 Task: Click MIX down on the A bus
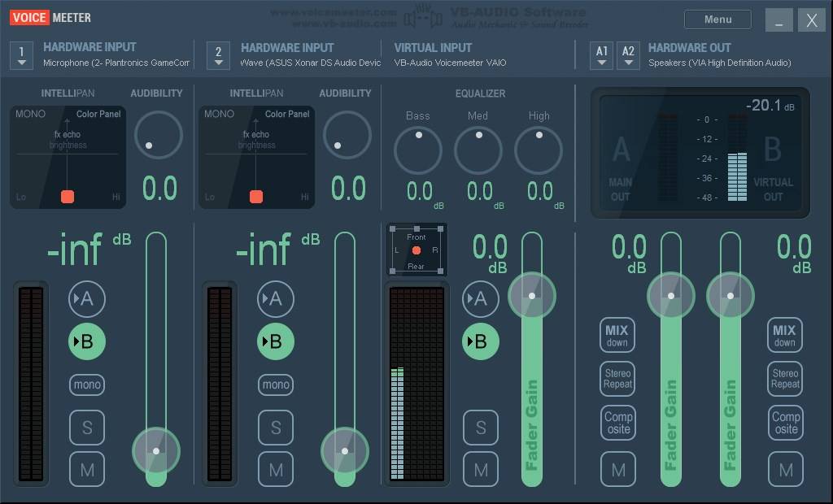(617, 335)
